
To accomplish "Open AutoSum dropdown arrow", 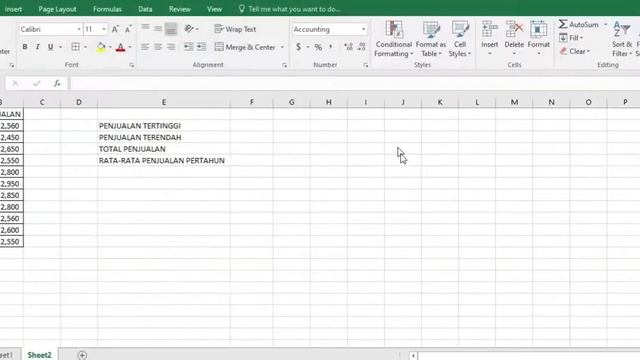I will pos(605,24).
